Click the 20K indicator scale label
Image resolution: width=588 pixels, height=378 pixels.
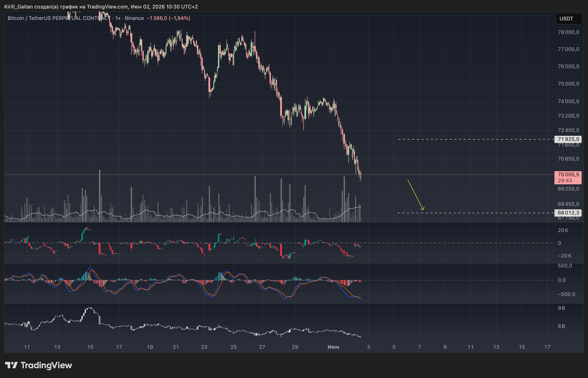click(x=563, y=230)
